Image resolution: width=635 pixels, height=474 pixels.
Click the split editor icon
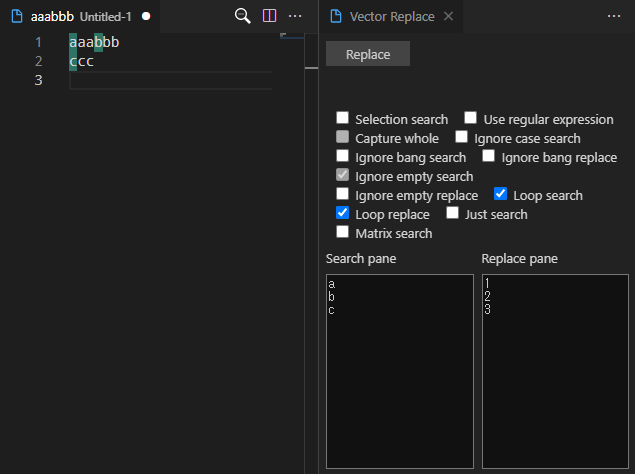click(269, 16)
